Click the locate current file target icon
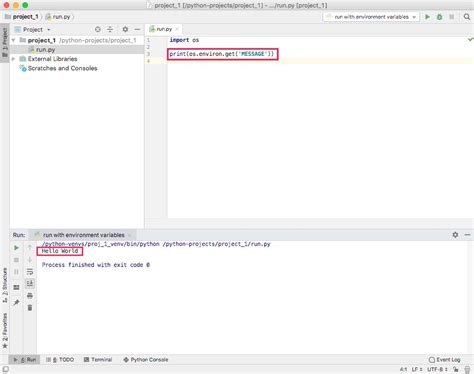Image resolution: width=474 pixels, height=374 pixels. 98,29
